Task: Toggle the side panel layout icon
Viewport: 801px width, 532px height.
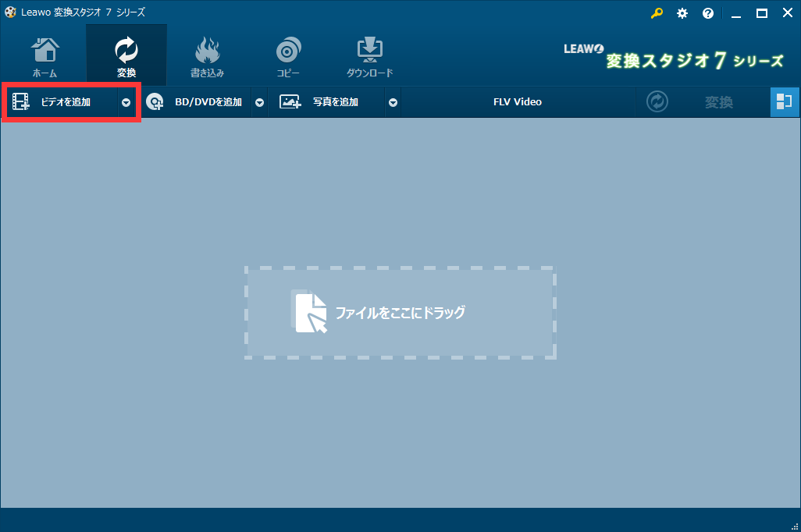Action: tap(784, 102)
